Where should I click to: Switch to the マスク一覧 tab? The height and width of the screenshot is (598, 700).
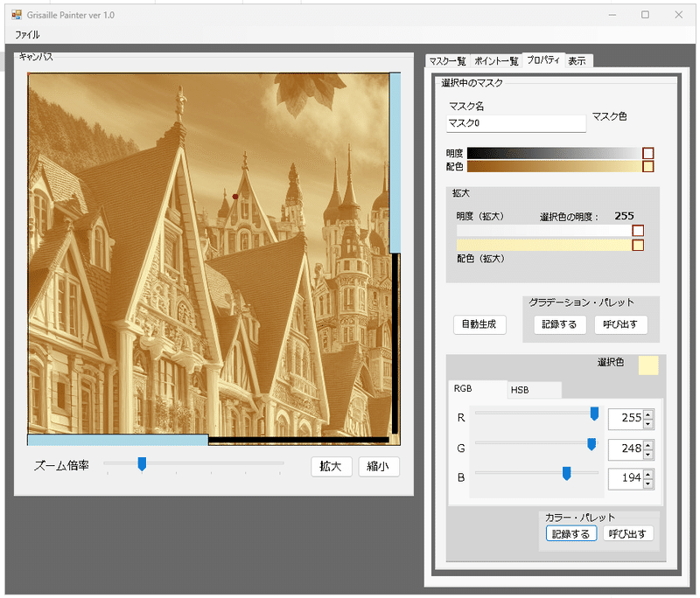tap(448, 61)
